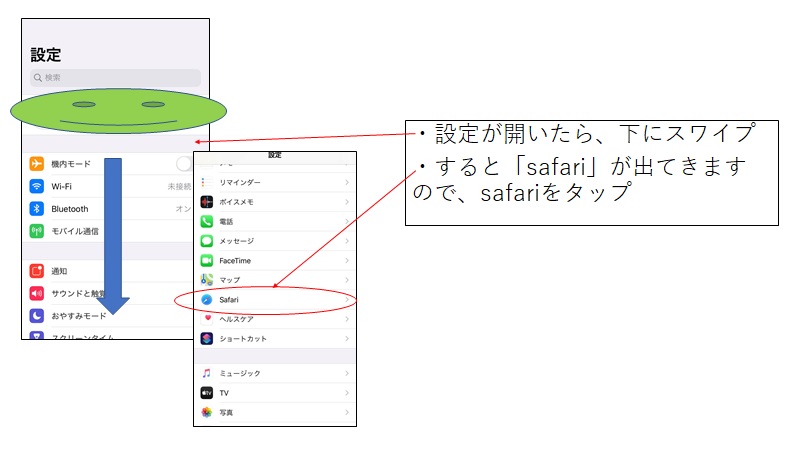Select the モバイル通信 label
Viewport: 800px width, 450px height.
point(75,231)
